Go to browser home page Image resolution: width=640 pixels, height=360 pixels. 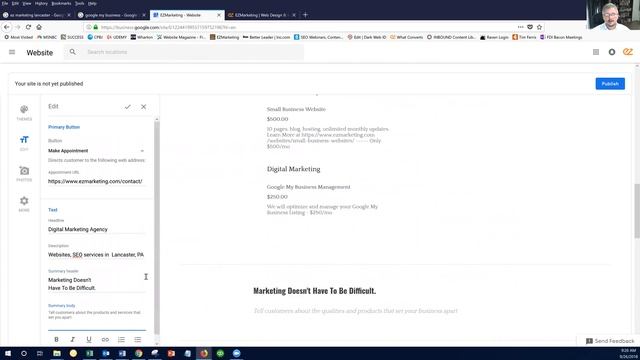coord(39,27)
